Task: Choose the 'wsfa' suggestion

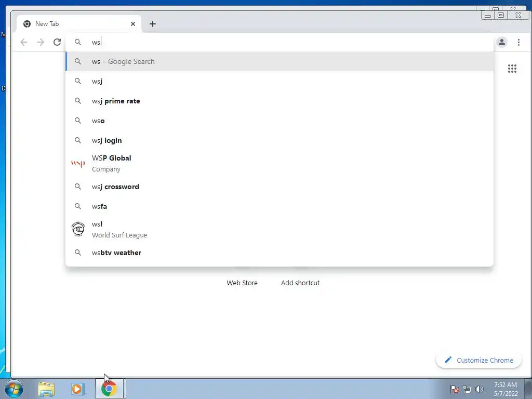Action: coord(280,206)
